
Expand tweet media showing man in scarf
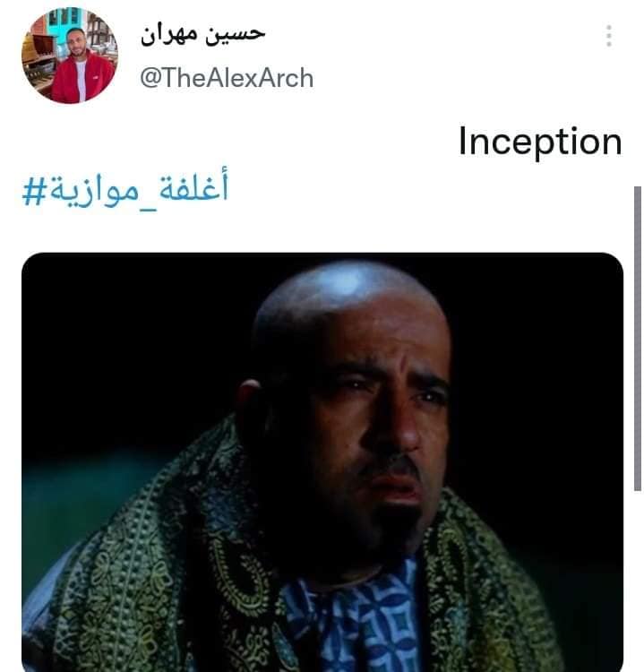322,462
